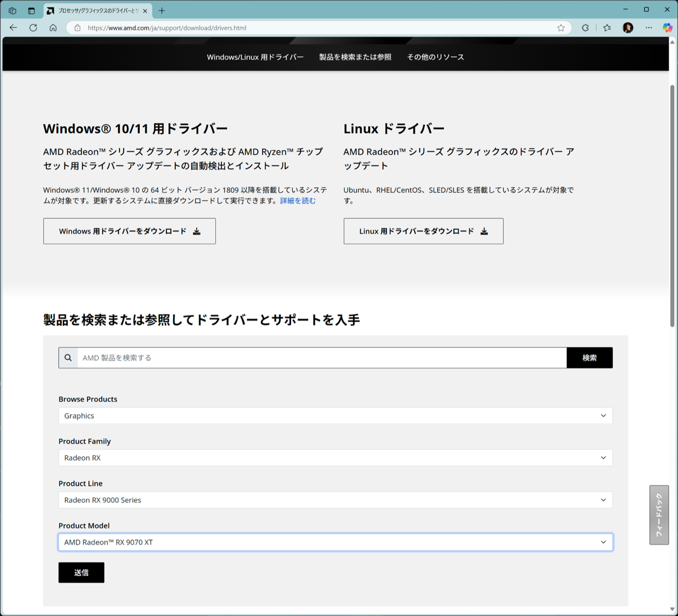Expand the Browse Products dropdown

tap(335, 416)
